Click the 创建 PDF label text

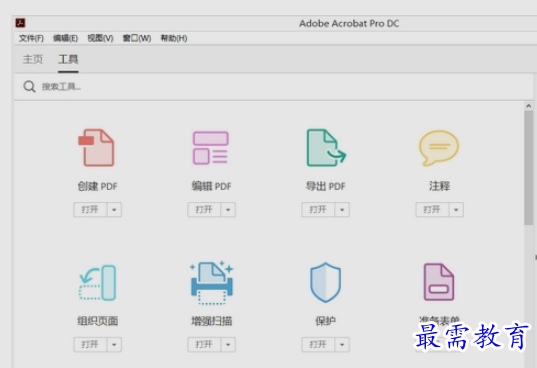tap(98, 186)
